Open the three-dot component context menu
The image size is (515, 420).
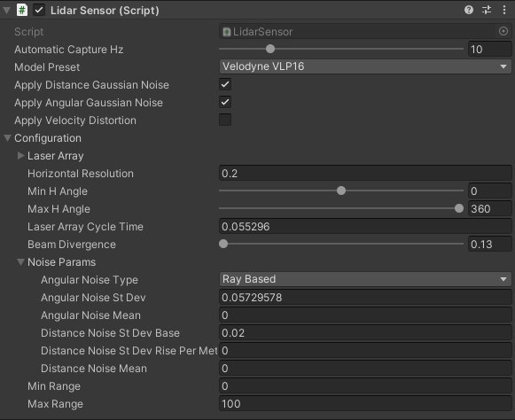tap(504, 10)
